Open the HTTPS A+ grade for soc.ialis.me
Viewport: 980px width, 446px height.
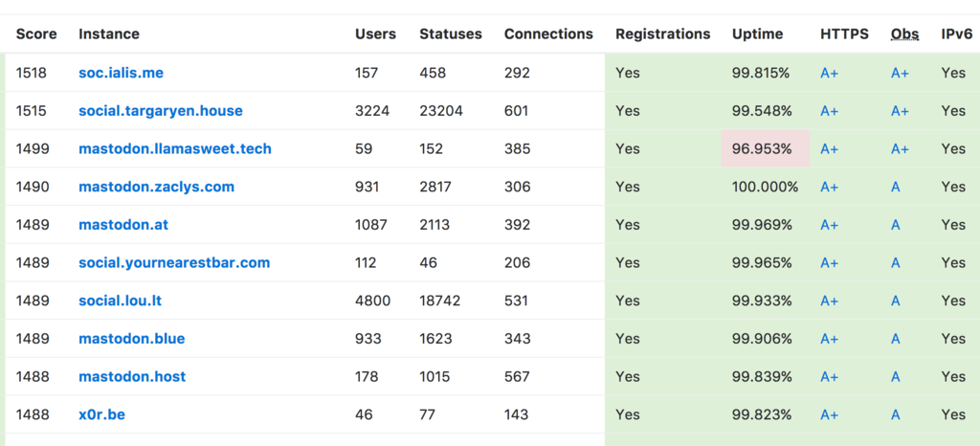830,73
